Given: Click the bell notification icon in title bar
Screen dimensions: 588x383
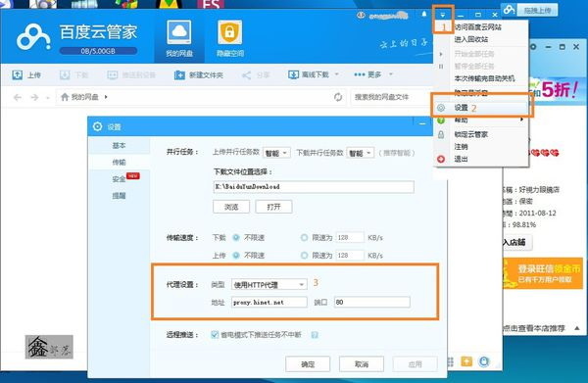Looking at the screenshot, I should point(424,15).
